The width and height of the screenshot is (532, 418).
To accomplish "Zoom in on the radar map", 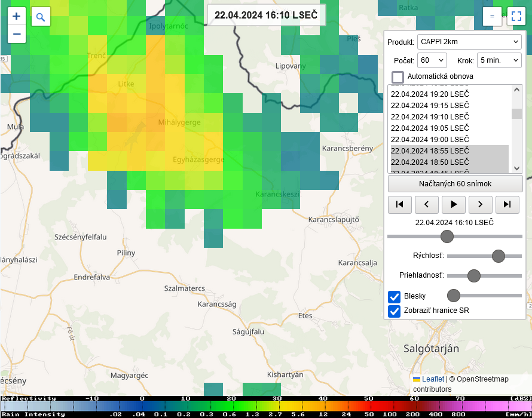I will (x=17, y=16).
